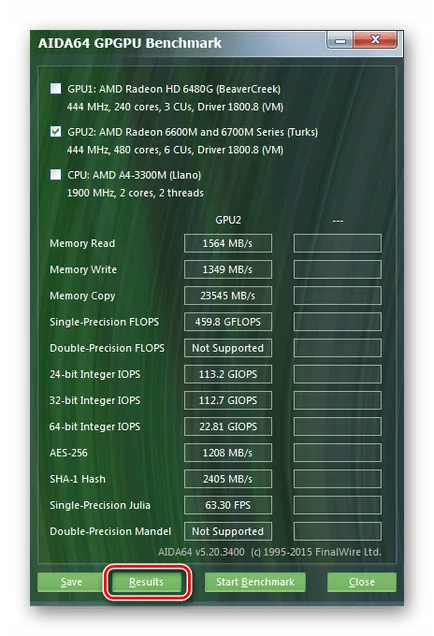Viewport: 434px width, 636px height.
Task: Enable the GPU1 AMD Radeon HD 6480G checkbox
Action: [x=56, y=88]
